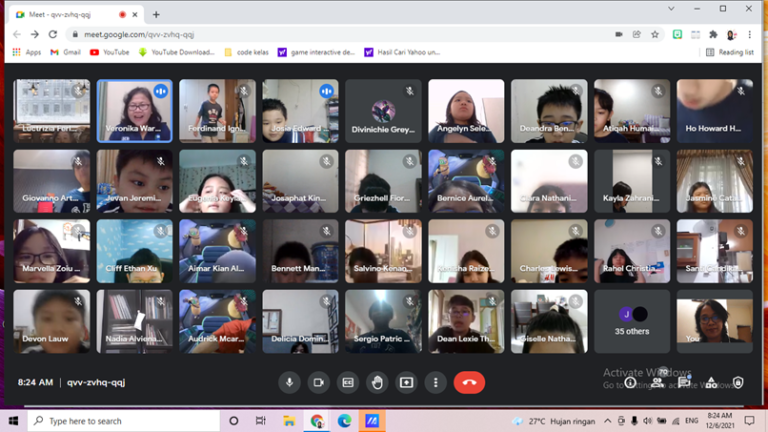
Task: Click the Present now screen share icon
Action: (406, 382)
